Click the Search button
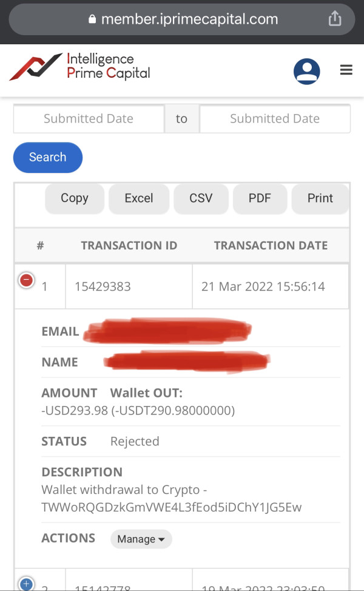This screenshot has height=591, width=364. (47, 157)
